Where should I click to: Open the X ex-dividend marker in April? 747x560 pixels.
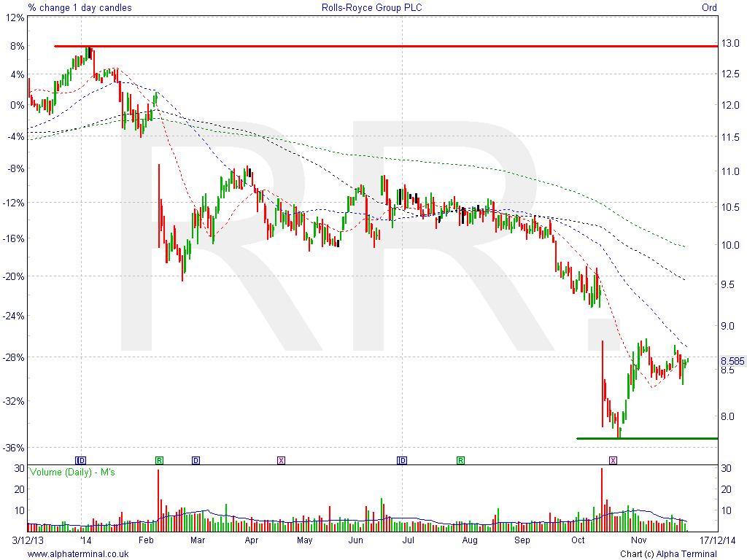pyautogui.click(x=281, y=460)
